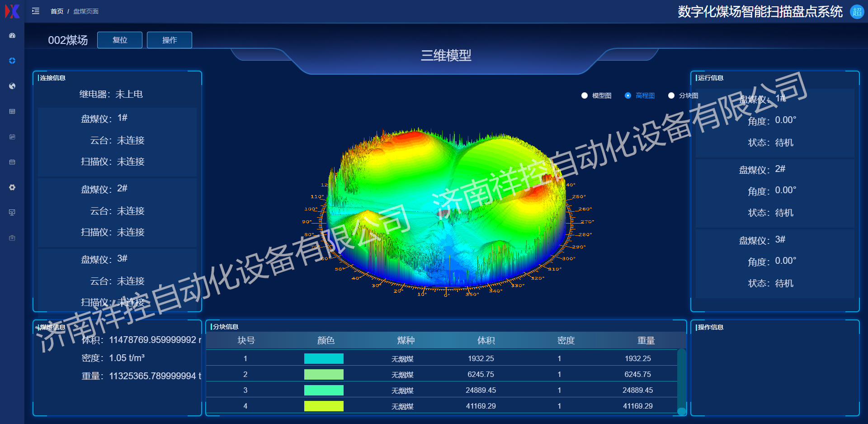Click volume cell 24889.45 in 体积 column
This screenshot has width=868, height=424.
tap(481, 391)
